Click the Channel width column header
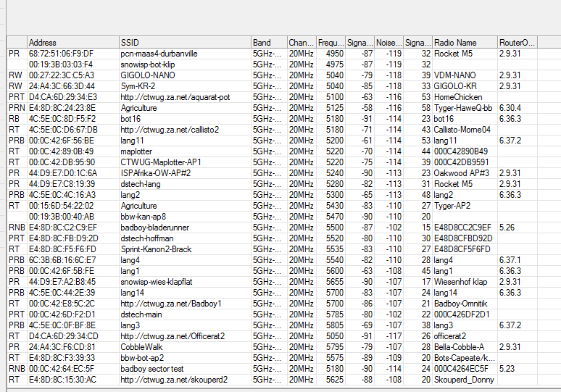 click(x=301, y=43)
